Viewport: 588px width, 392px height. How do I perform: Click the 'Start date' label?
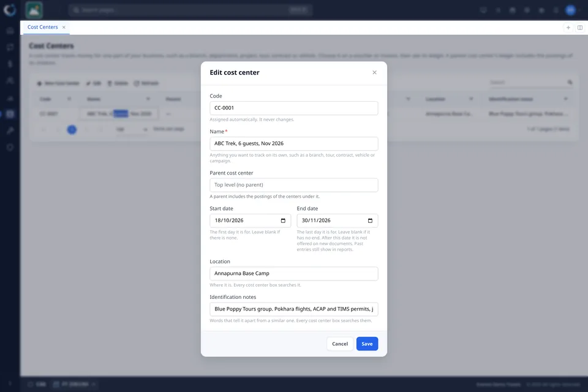[221, 209]
